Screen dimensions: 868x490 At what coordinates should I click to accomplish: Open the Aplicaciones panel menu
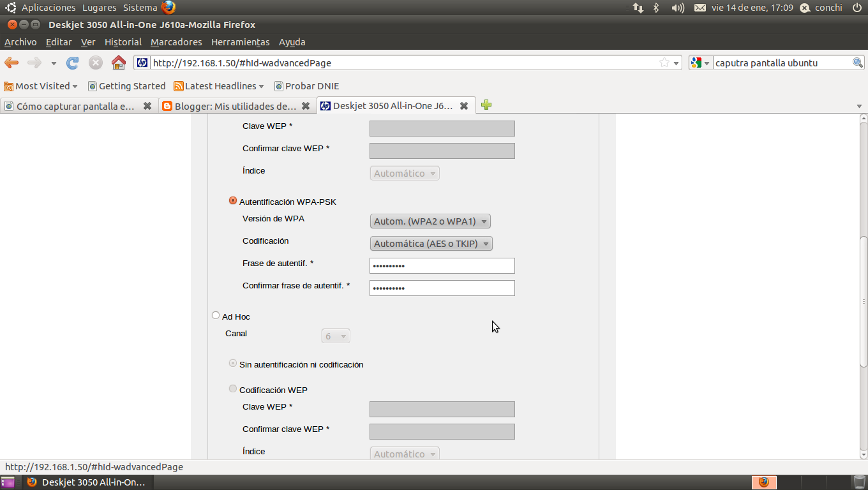tap(49, 8)
